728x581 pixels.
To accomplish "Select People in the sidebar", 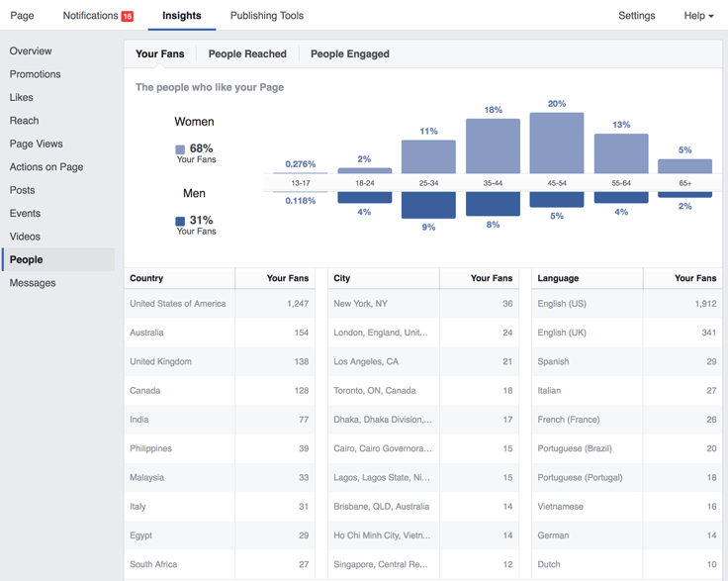I will (x=58, y=259).
